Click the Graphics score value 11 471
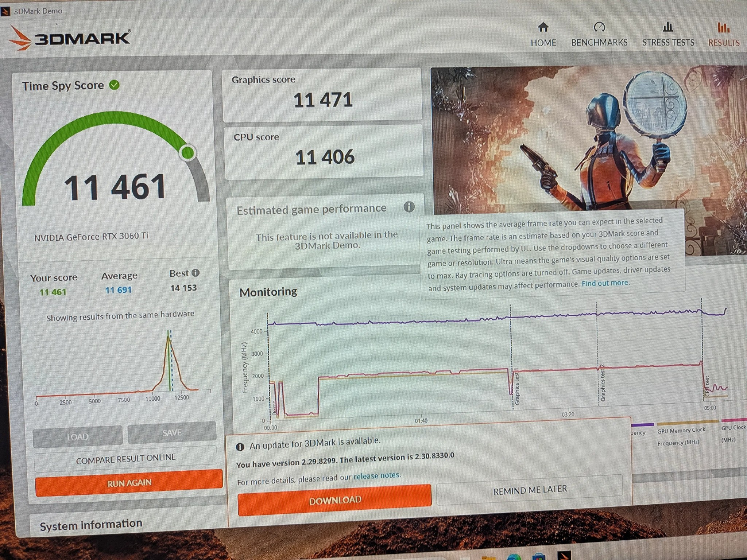The image size is (747, 560). 323,100
